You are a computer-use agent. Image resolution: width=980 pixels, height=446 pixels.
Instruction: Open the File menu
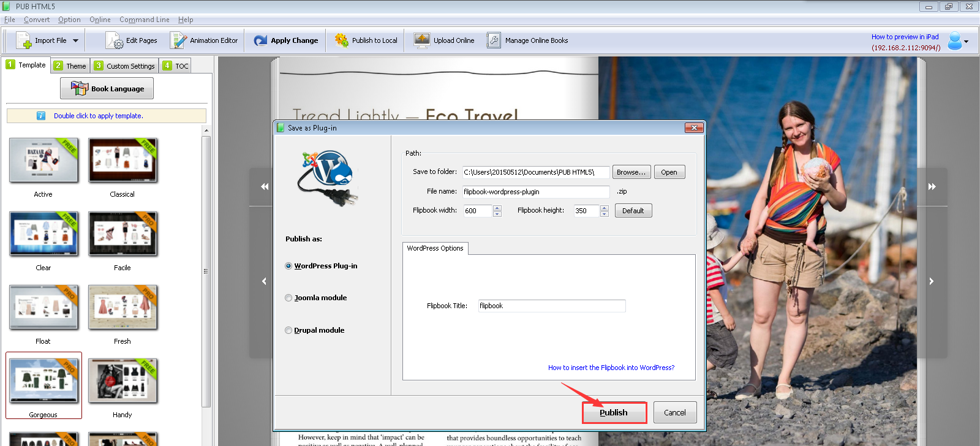click(x=10, y=20)
